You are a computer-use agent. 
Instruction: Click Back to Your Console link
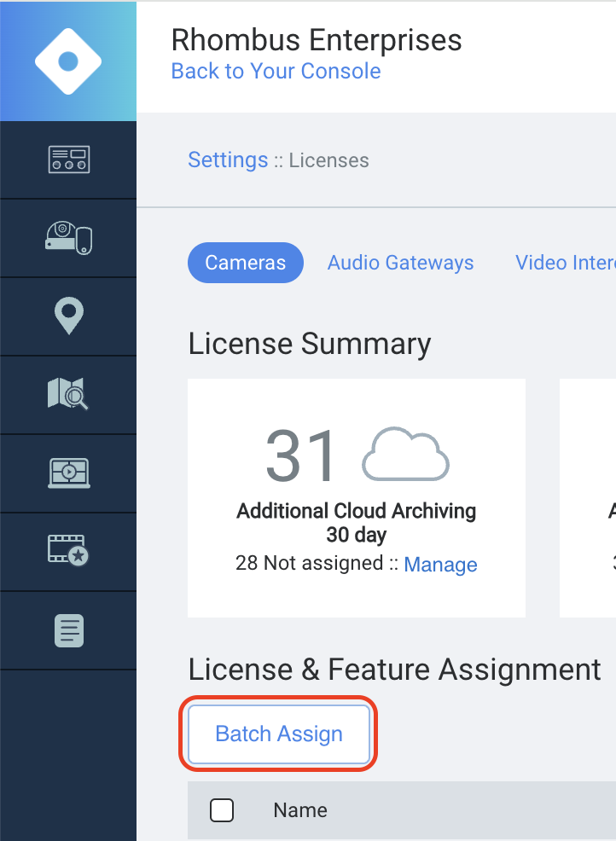pos(276,71)
